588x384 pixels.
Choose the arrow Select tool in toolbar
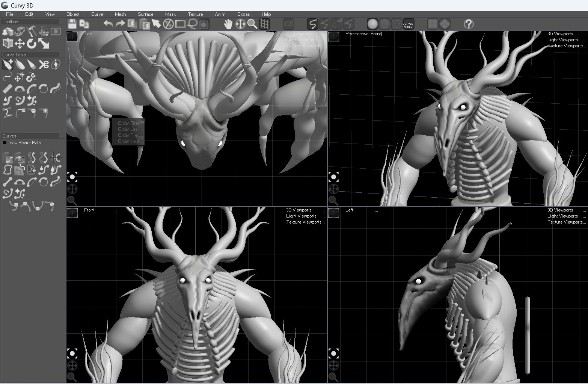tap(156, 24)
